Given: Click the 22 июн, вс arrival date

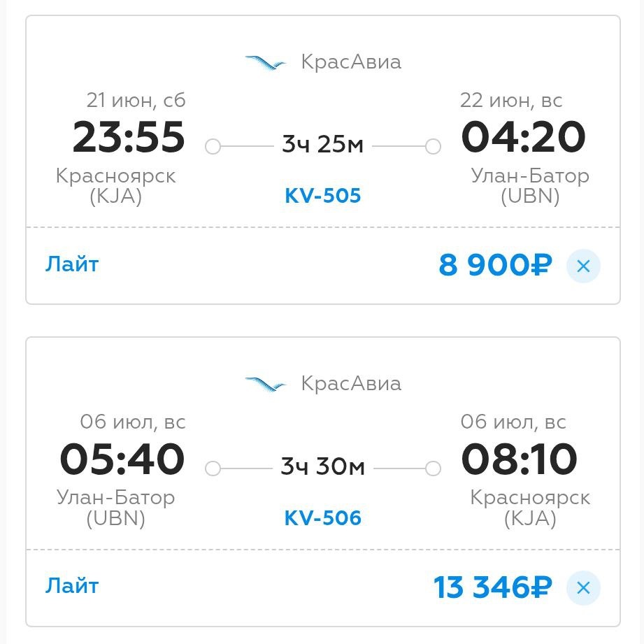Looking at the screenshot, I should click(511, 101).
